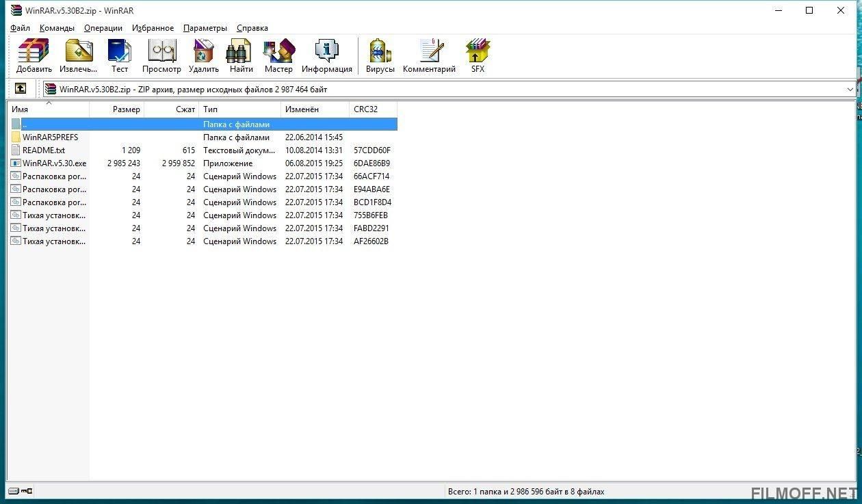This screenshot has width=862, height=504.
Task: Click the WinRAR5PREFS folder icon
Action: [16, 137]
